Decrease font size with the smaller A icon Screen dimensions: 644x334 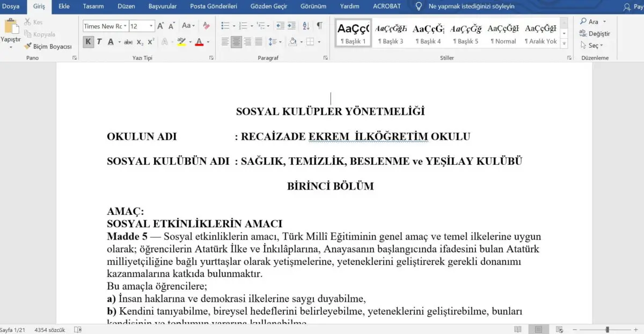click(172, 26)
